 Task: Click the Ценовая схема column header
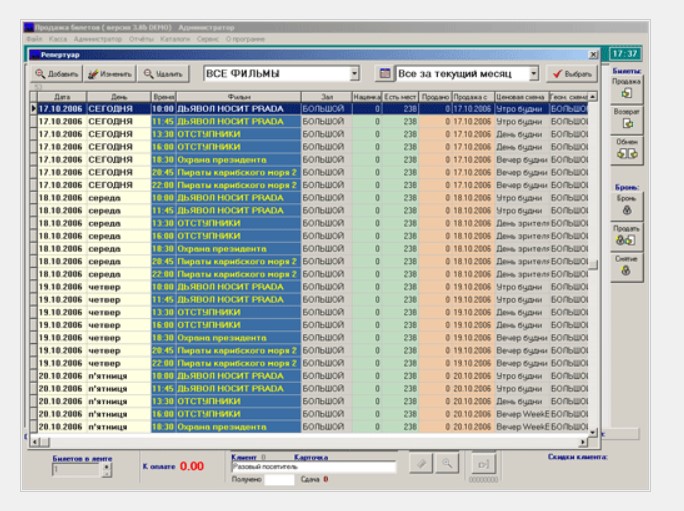[x=521, y=96]
